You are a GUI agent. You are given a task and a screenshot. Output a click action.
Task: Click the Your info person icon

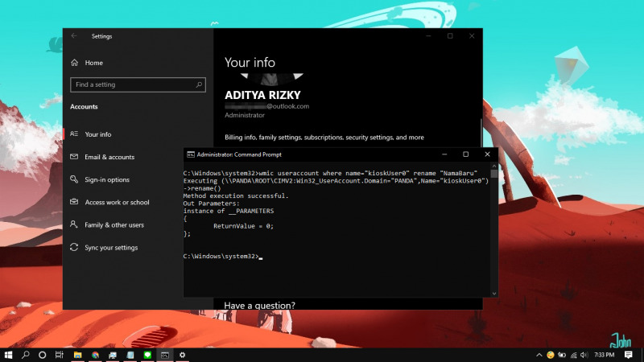74,134
